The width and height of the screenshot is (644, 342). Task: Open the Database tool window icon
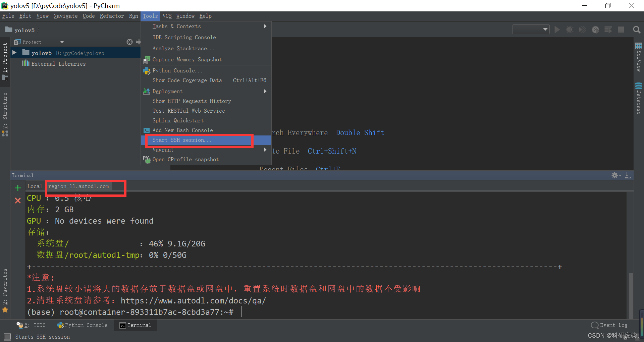pyautogui.click(x=639, y=97)
